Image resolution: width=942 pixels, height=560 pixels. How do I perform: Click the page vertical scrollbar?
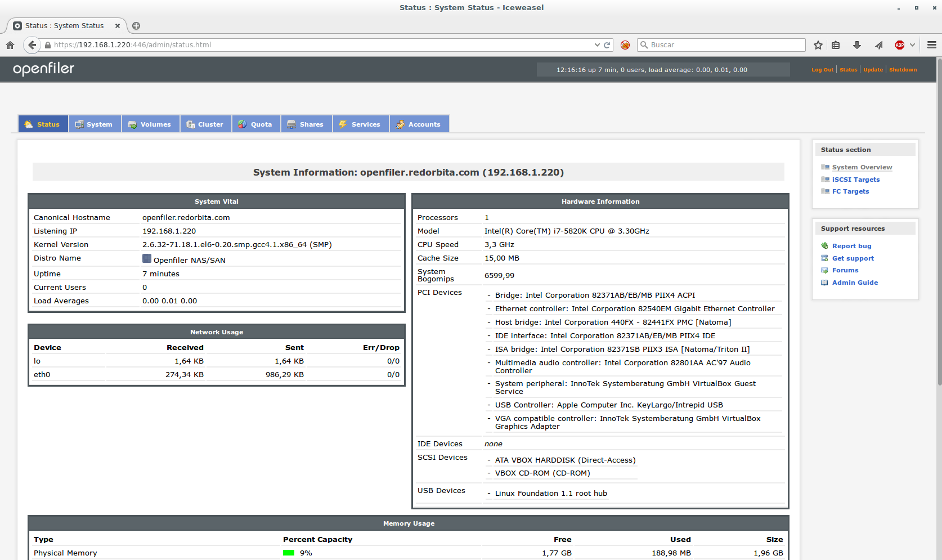click(x=939, y=225)
